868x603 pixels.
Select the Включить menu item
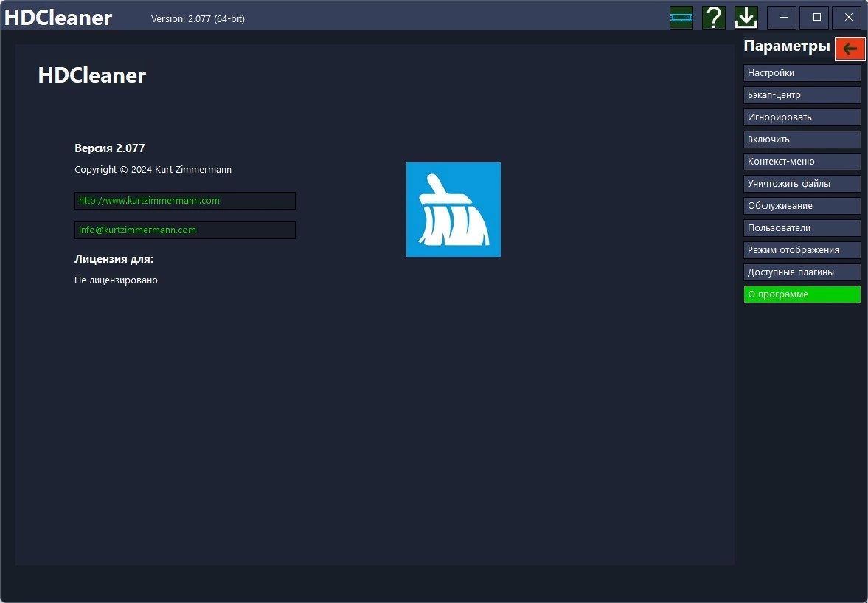[x=802, y=139]
